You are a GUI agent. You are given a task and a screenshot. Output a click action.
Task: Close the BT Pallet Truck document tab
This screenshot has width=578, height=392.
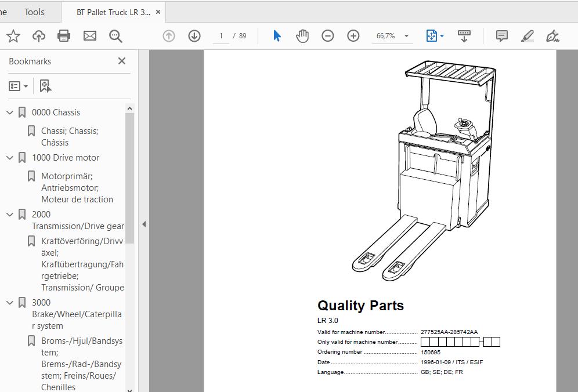point(158,12)
